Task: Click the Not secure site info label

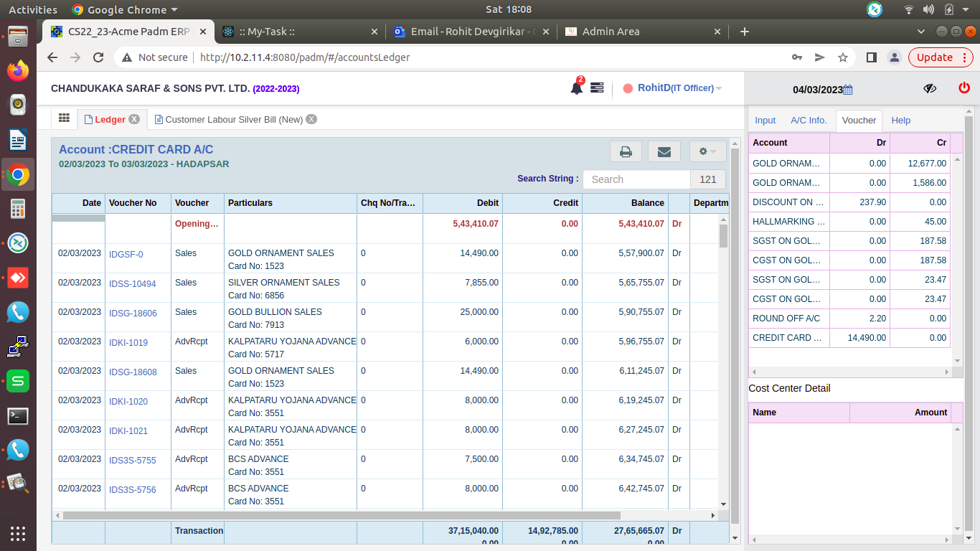Action: click(x=155, y=57)
